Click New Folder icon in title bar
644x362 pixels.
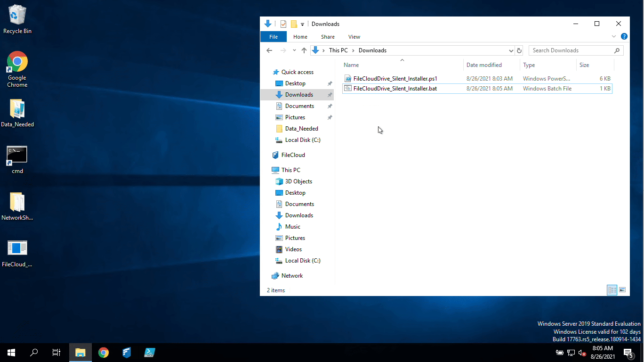click(x=294, y=24)
